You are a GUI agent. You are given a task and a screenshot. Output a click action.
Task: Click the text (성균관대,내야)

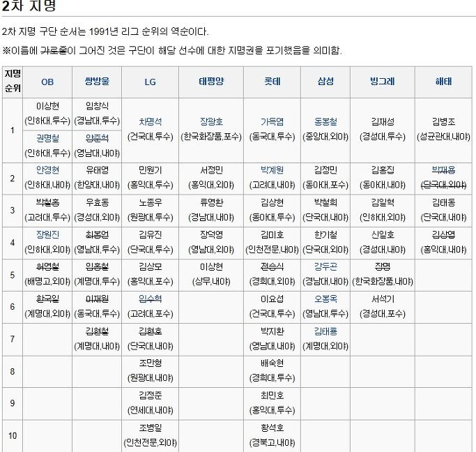pyautogui.click(x=443, y=137)
